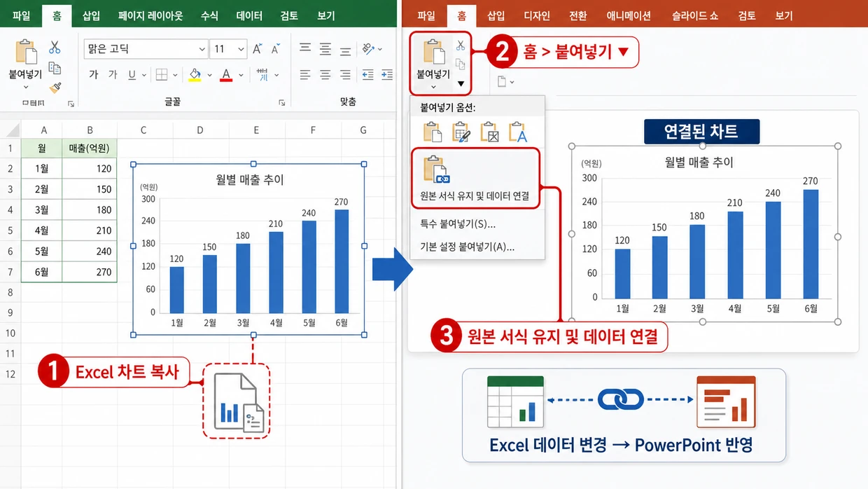Click the PowerPoint 붙여넣기 clipboard icon
Screen dimensions: 868x489
434,53
